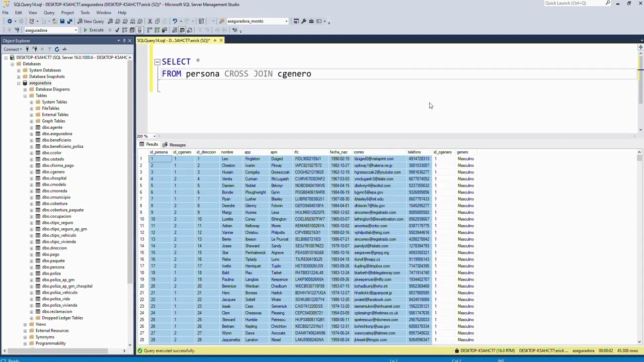Pin the Object Explorer panel

coord(124,41)
